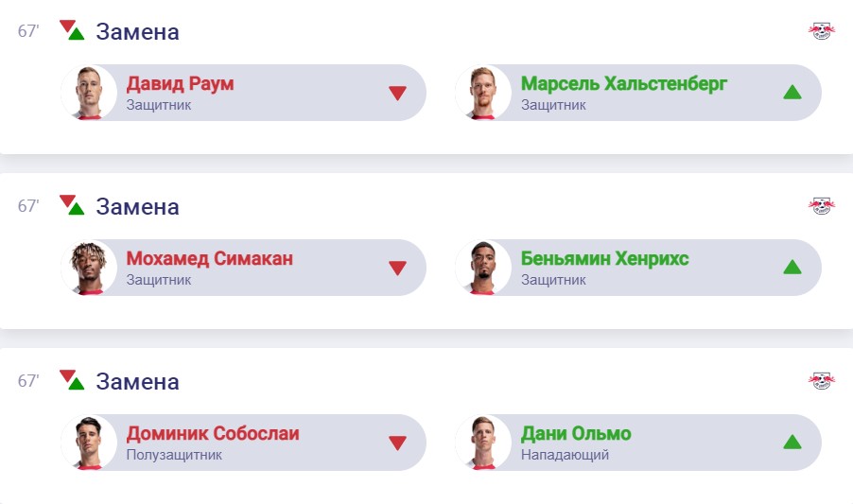Click RB Leipzig logo in first substitution row
853x504 pixels.
click(x=821, y=31)
